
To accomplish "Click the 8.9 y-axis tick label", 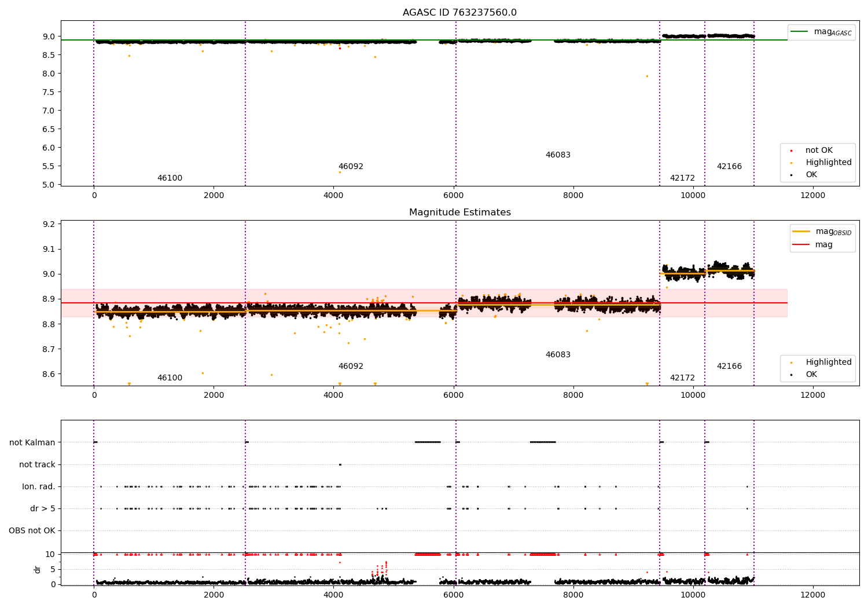I will point(49,299).
